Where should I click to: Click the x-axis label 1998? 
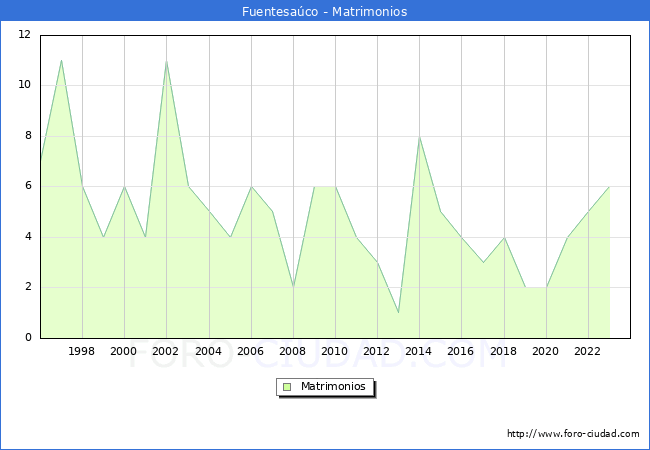82,351
